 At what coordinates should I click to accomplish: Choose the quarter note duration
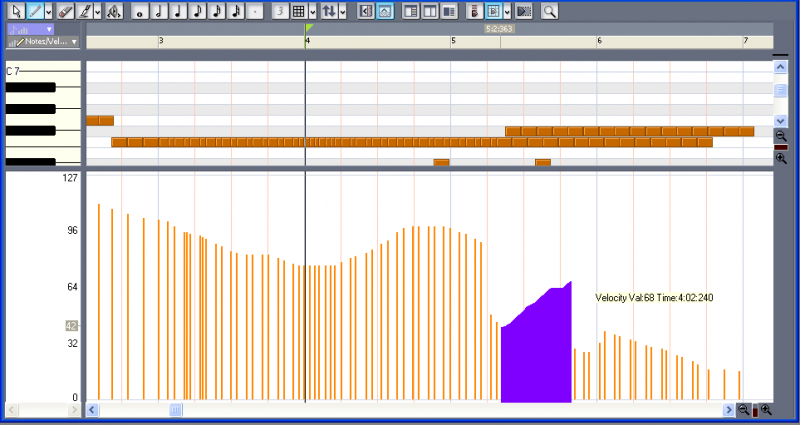(177, 11)
